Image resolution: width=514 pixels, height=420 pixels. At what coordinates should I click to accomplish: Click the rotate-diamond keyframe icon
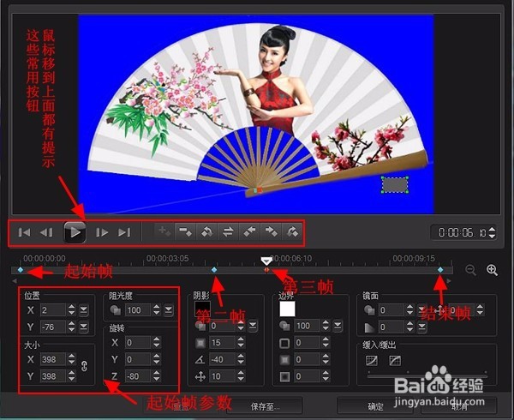(x=206, y=231)
